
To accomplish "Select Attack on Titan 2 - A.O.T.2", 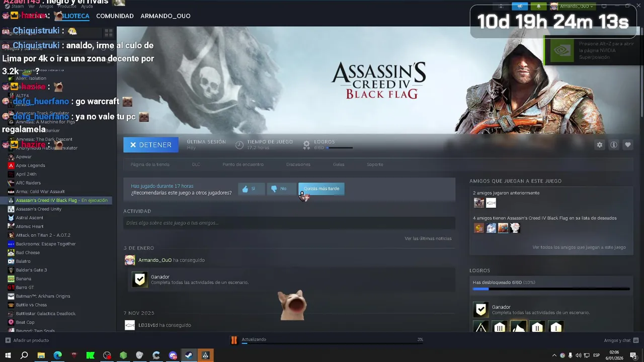I will click(43, 235).
